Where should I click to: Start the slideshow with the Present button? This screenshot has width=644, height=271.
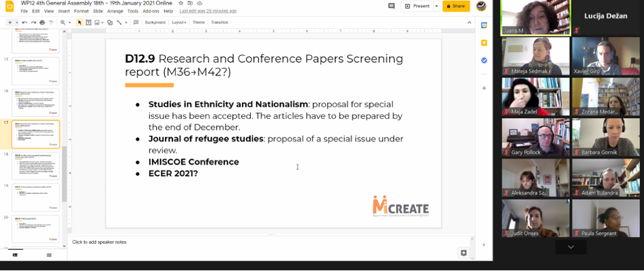[418, 6]
